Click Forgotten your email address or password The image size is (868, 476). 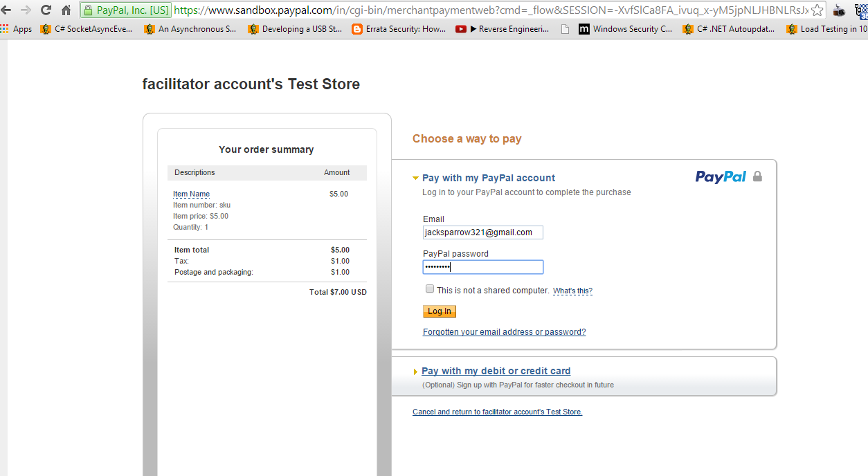(505, 332)
